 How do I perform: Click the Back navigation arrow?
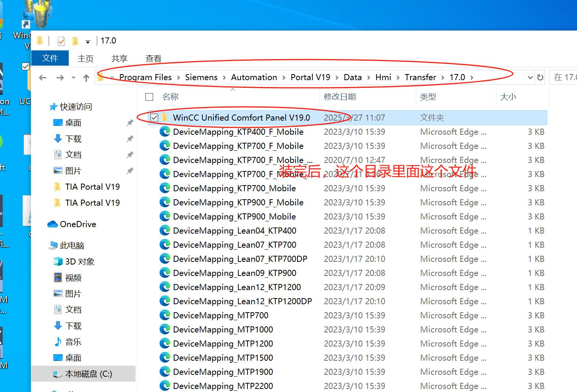43,78
